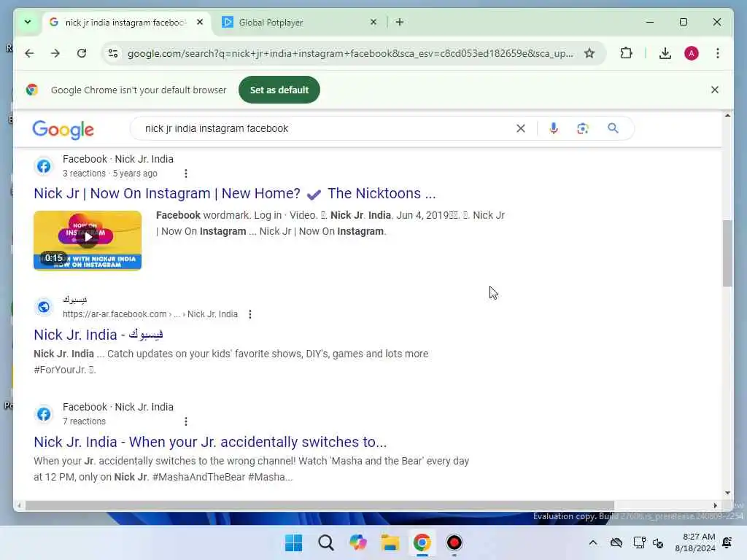Open more options for 7 reactions result
Image resolution: width=747 pixels, height=560 pixels.
coord(186,421)
